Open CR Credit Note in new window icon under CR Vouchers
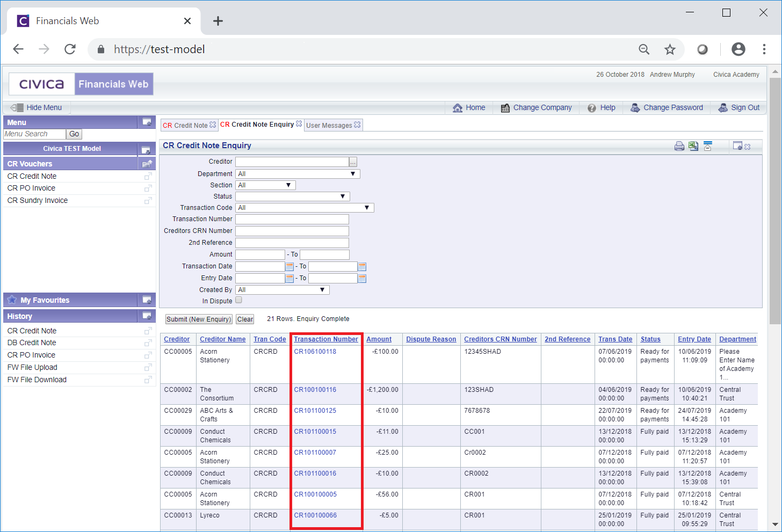The image size is (782, 532). click(148, 176)
